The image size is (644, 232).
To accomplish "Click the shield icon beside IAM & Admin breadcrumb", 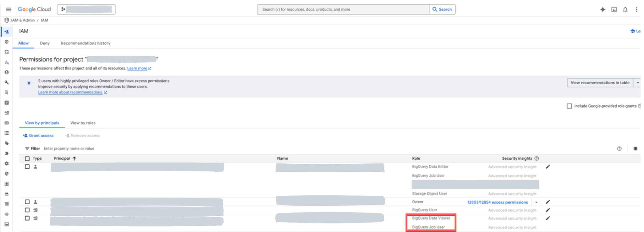I will [7, 20].
